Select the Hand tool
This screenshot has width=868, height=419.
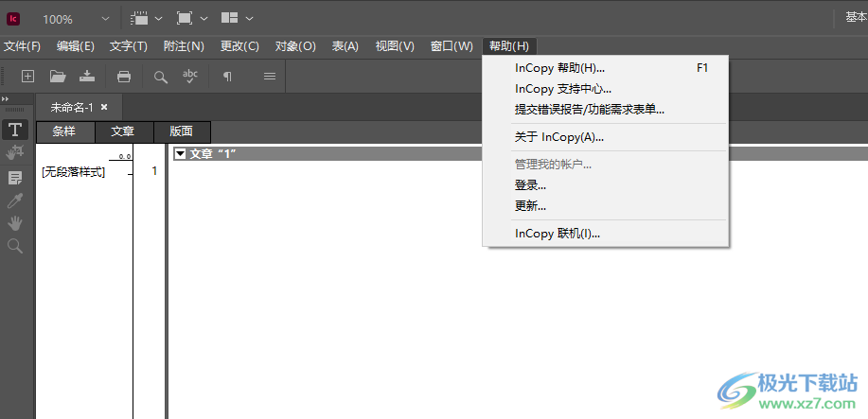[15, 223]
